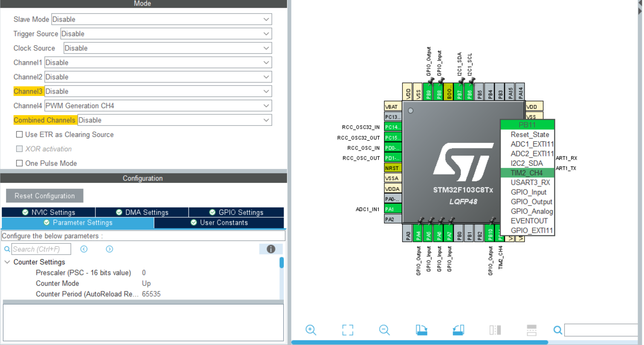This screenshot has height=345, width=644.
Task: Open the Trigger Source dropdown
Action: (x=166, y=34)
